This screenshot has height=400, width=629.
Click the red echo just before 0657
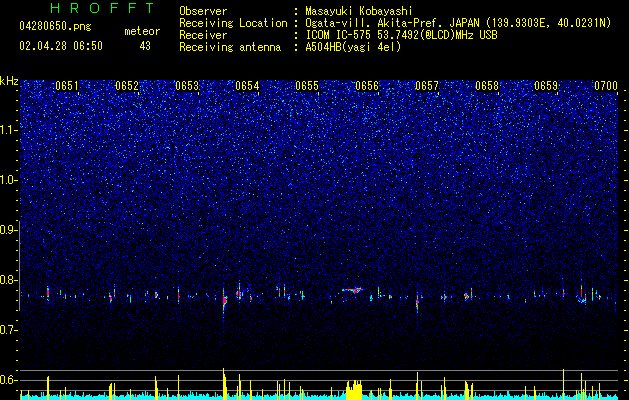coord(417,302)
